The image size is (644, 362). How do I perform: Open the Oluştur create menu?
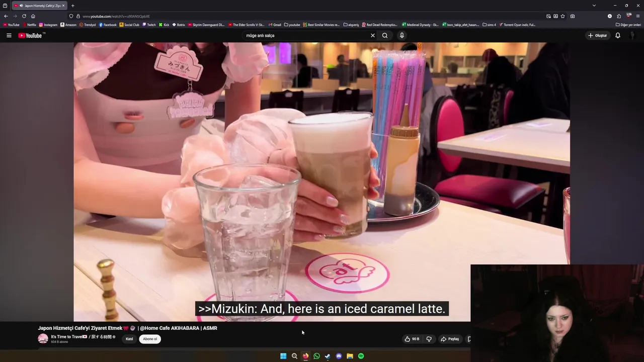pyautogui.click(x=598, y=35)
